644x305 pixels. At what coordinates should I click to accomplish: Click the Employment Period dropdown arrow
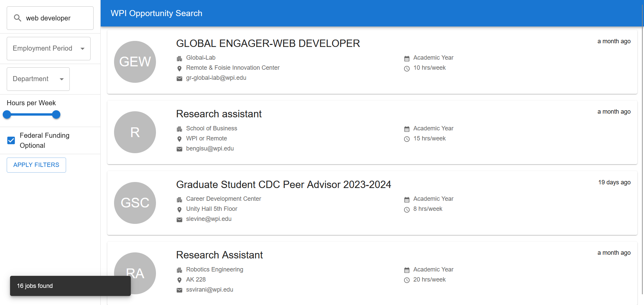83,48
